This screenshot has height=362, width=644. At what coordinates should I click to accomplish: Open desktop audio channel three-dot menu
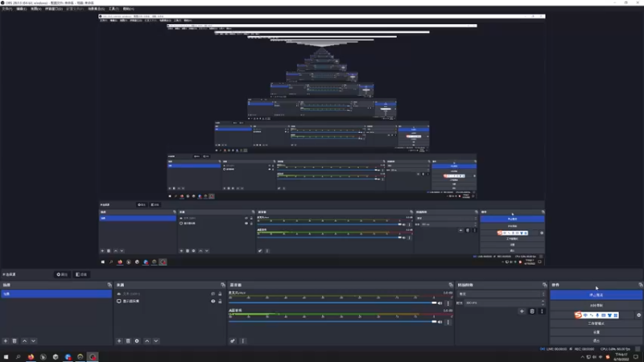pyautogui.click(x=448, y=322)
